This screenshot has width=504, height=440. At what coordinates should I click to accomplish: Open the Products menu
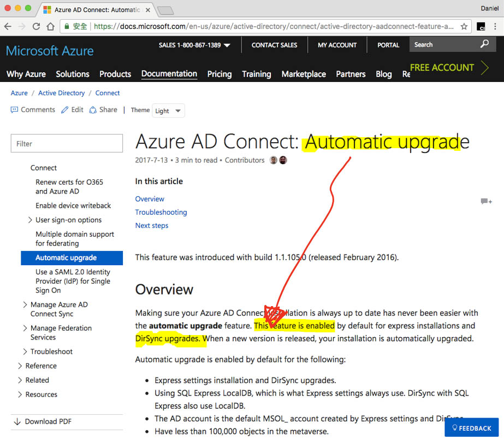[x=115, y=74]
